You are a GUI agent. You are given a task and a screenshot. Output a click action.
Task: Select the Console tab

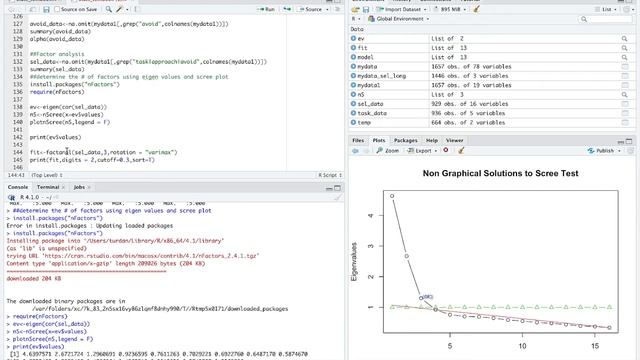tap(18, 187)
